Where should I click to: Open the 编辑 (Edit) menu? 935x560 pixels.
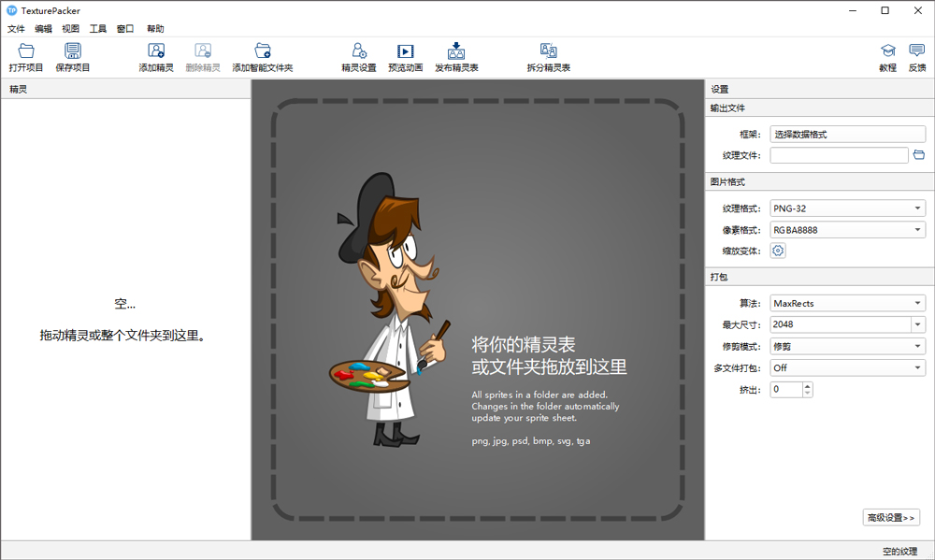[44, 29]
